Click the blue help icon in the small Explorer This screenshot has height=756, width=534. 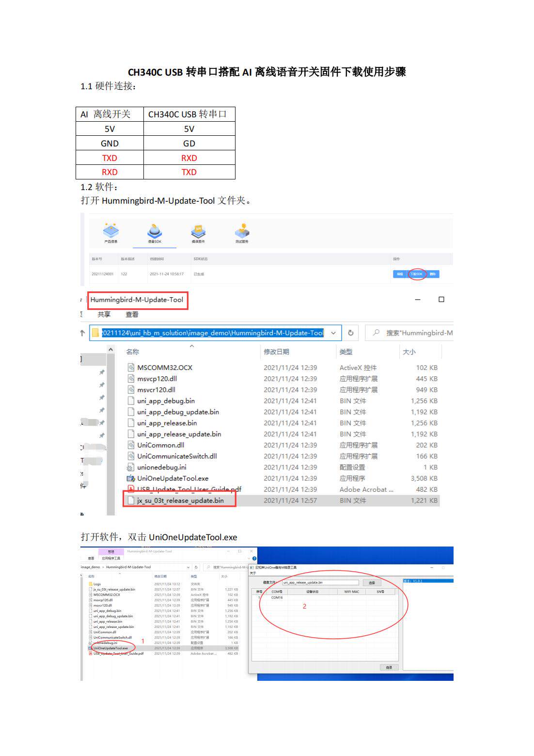[x=254, y=559]
